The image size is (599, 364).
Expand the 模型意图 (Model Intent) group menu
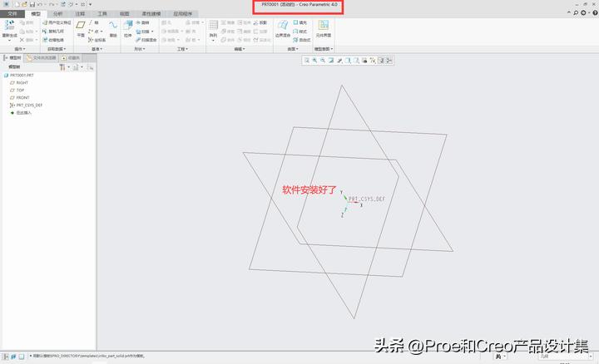323,49
